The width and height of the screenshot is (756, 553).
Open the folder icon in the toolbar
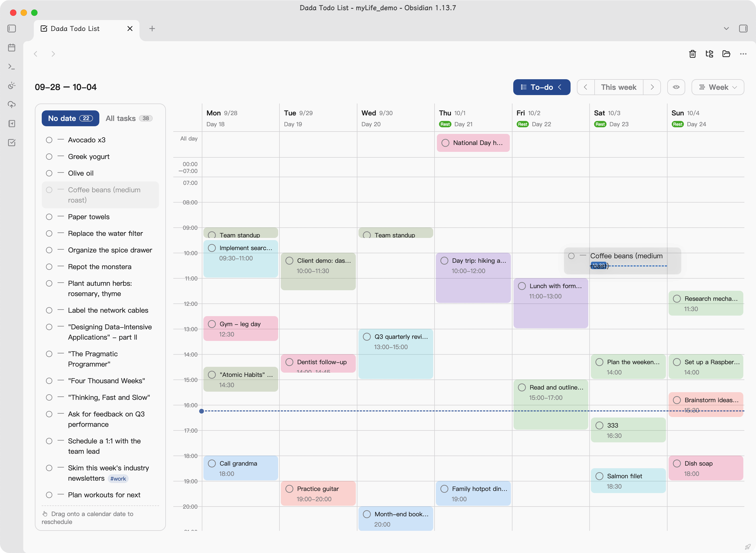pos(726,54)
